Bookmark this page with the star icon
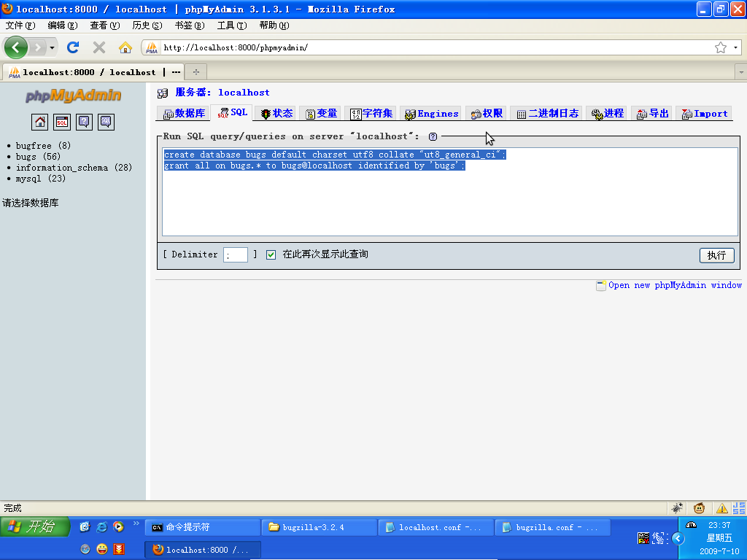 coord(720,47)
